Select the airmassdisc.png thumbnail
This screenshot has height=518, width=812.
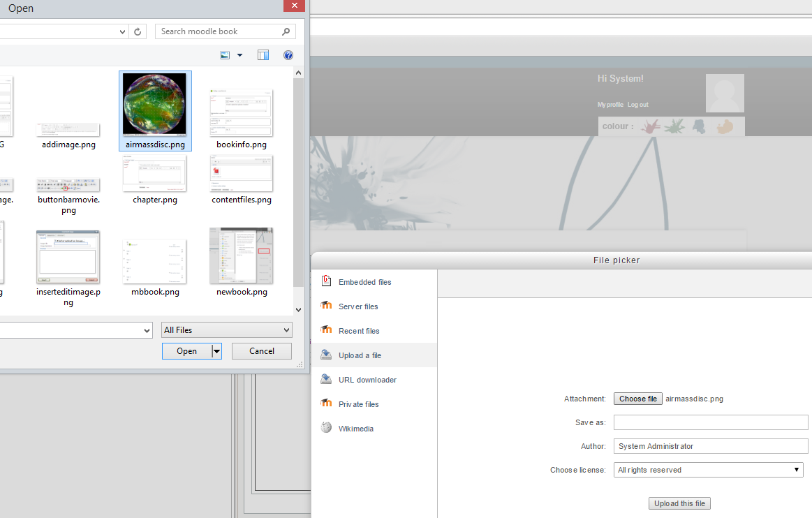(154, 104)
